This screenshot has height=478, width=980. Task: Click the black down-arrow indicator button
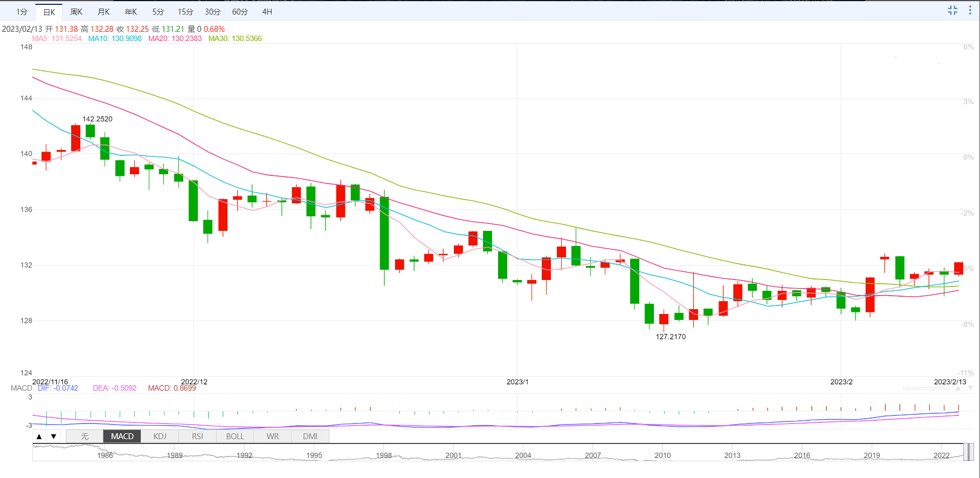click(x=53, y=436)
